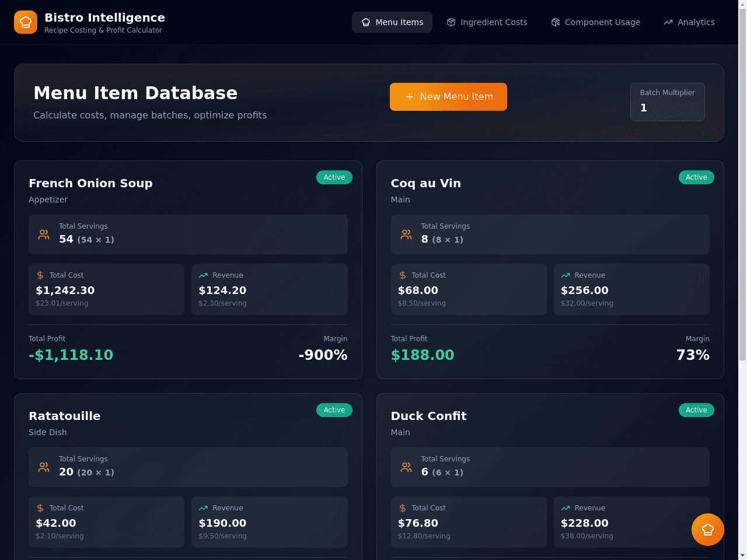This screenshot has height=560, width=747.
Task: Click revenue trend icon on Ratatouille card
Action: tap(203, 508)
